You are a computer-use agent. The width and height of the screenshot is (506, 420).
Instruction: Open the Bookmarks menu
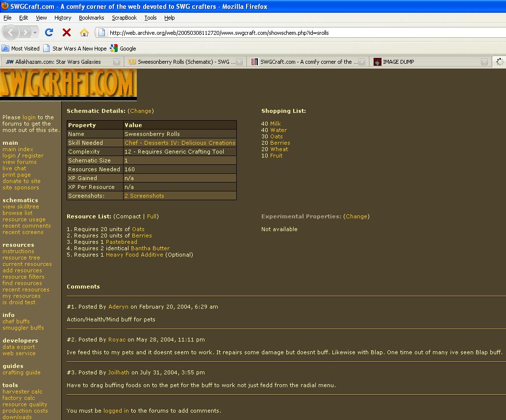tap(91, 18)
